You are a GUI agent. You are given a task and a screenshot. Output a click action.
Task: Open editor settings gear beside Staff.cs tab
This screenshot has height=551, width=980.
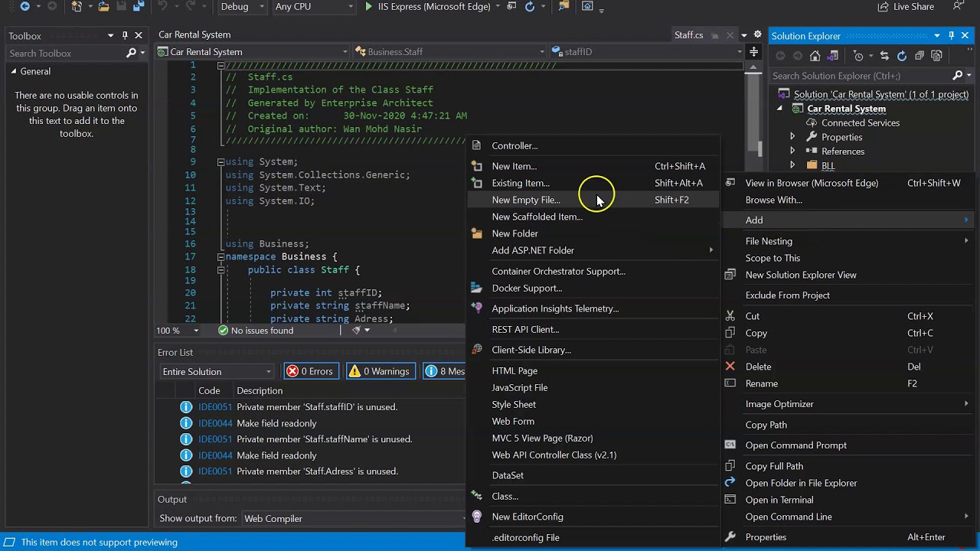pyautogui.click(x=757, y=34)
